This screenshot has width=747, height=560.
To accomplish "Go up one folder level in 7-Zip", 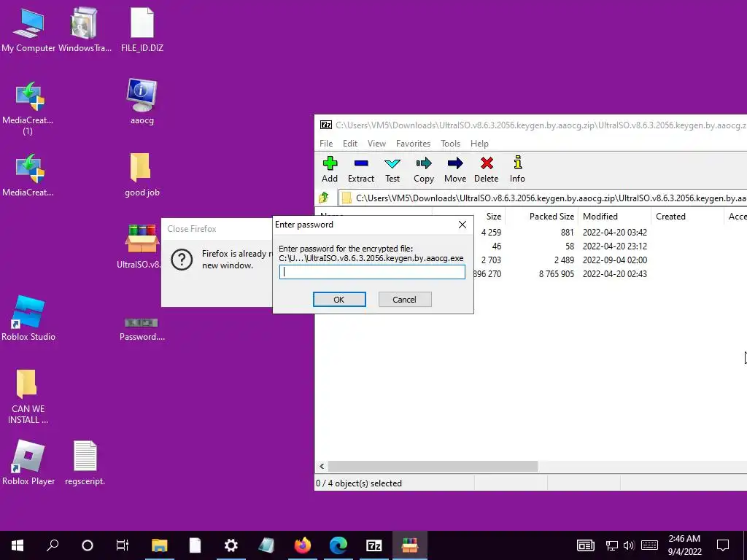I will (x=324, y=197).
